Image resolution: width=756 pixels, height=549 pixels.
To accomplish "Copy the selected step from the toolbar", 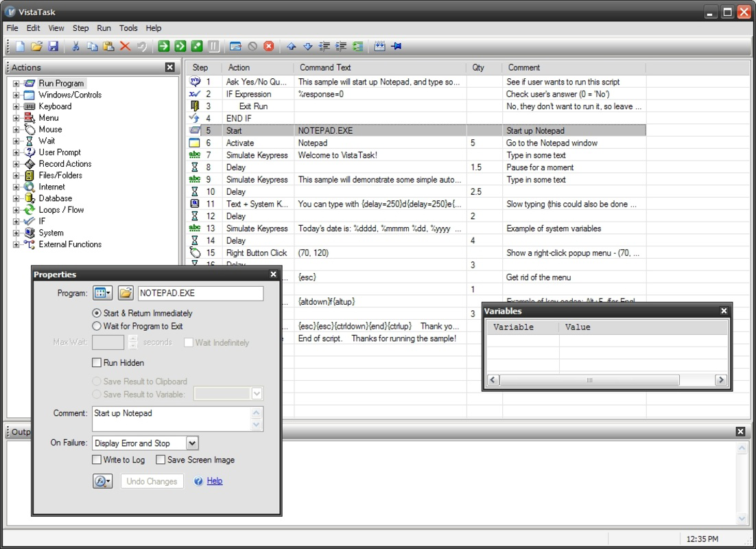I will 92,46.
